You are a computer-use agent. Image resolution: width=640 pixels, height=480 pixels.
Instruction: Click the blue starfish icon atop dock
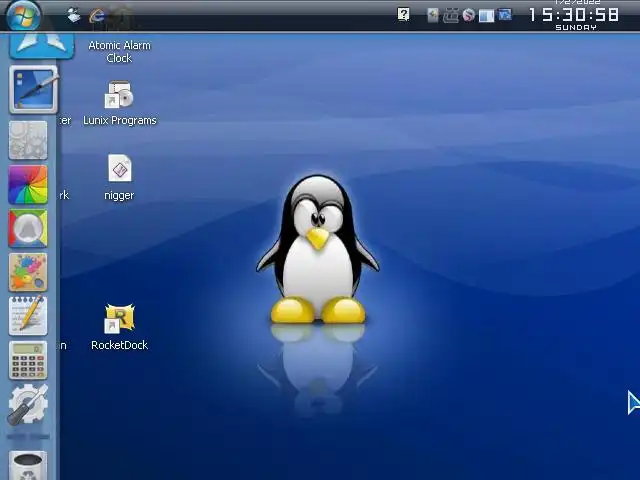click(x=42, y=45)
